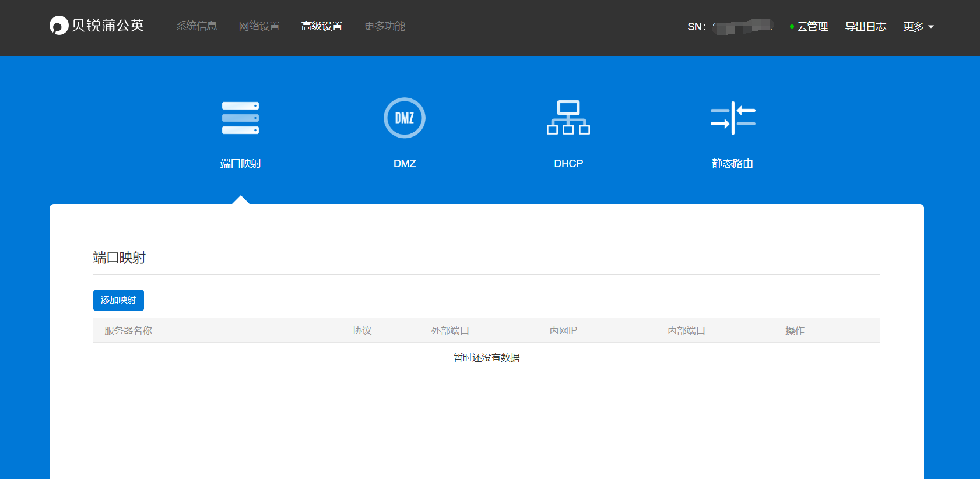The height and width of the screenshot is (479, 980).
Task: Open the 静态路由 arrows icon
Action: coord(733,118)
